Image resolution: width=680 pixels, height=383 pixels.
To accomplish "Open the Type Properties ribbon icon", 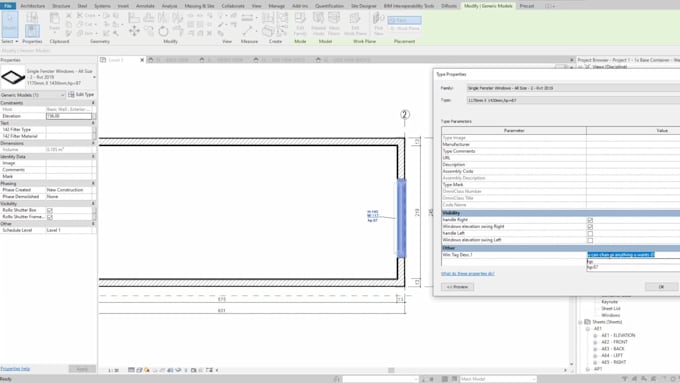I will pyautogui.click(x=32, y=18).
